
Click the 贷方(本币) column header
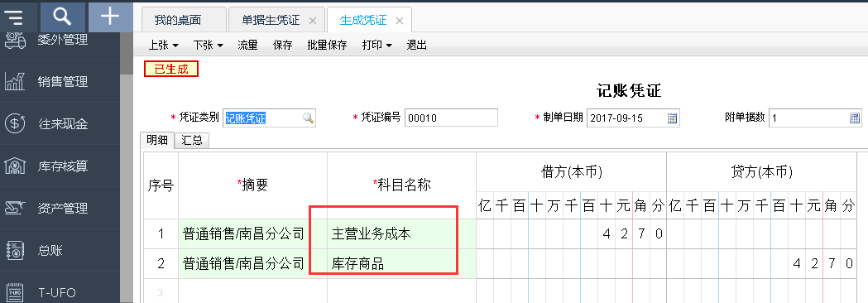tap(762, 172)
